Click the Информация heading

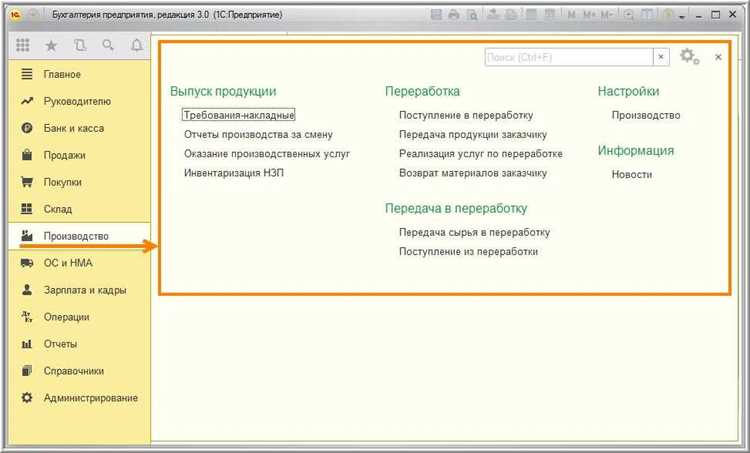pos(636,150)
